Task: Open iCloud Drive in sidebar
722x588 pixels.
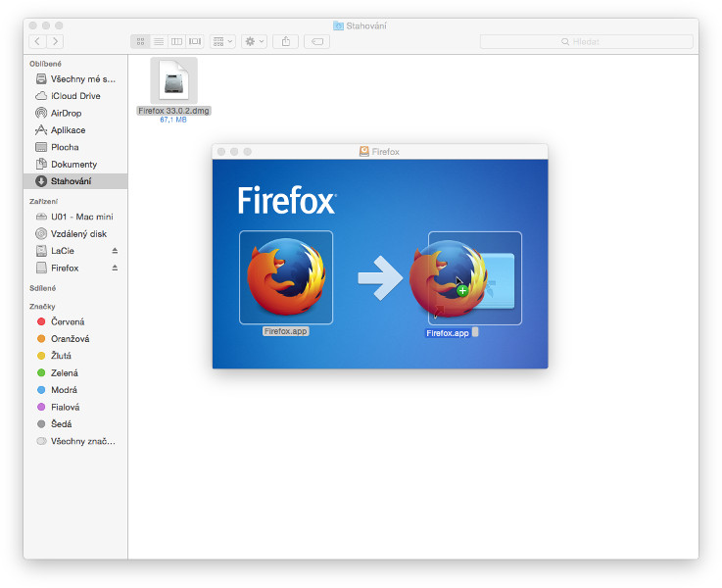Action: pos(75,96)
